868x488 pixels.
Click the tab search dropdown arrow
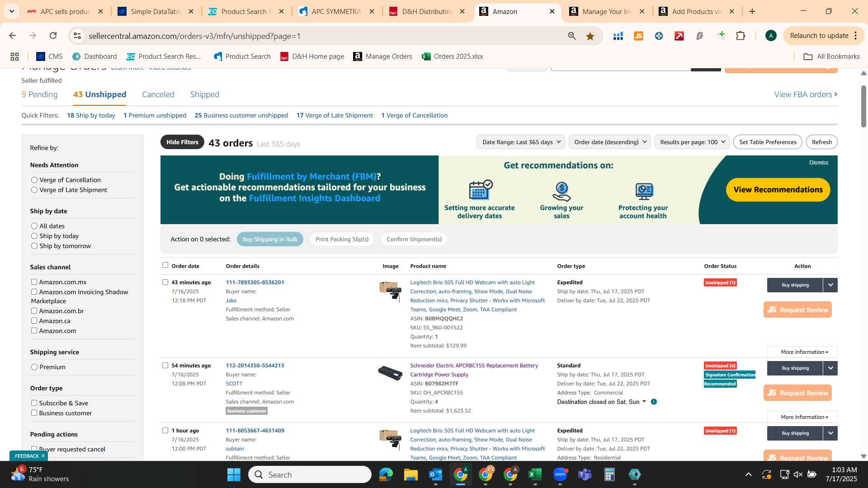[11, 11]
